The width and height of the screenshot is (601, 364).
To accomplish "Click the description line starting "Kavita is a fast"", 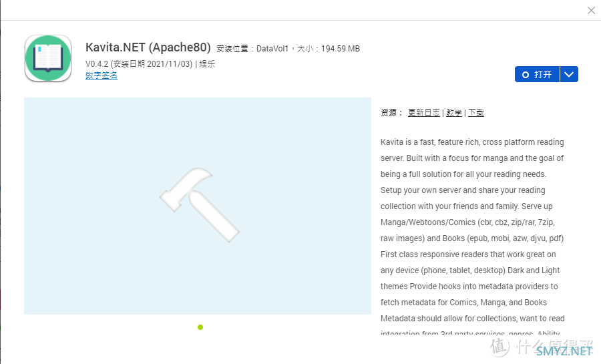I will (x=472, y=142).
